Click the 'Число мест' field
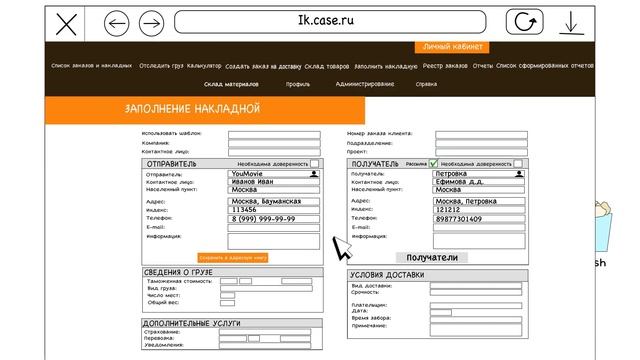This screenshot has height=360, width=640. click(227, 296)
